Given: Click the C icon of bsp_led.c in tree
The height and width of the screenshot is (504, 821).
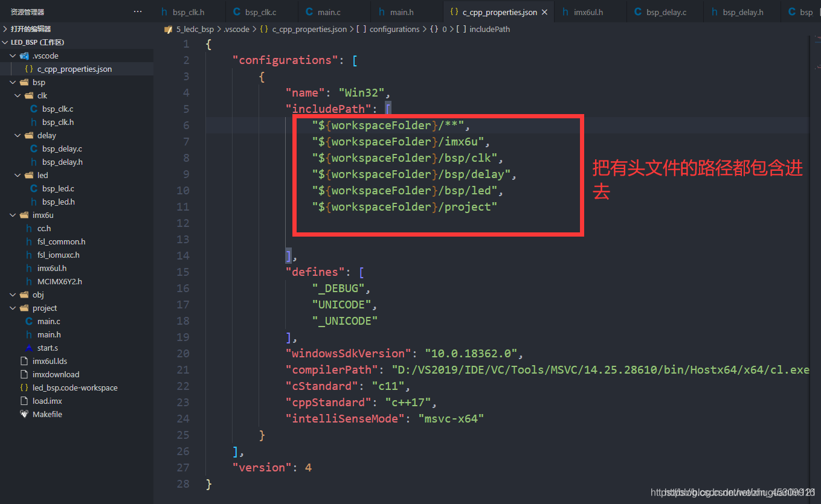Looking at the screenshot, I should coord(34,188).
